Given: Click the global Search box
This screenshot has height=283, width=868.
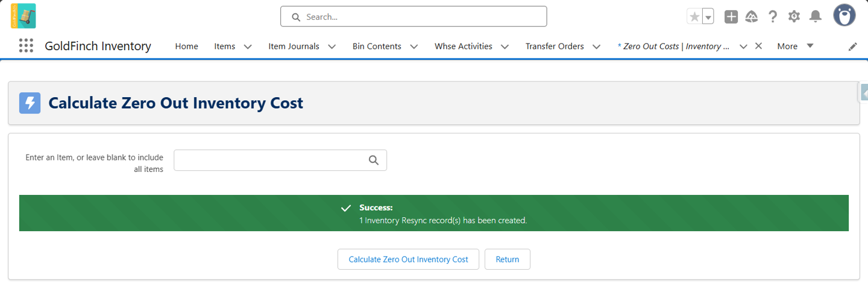Looking at the screenshot, I should (414, 16).
